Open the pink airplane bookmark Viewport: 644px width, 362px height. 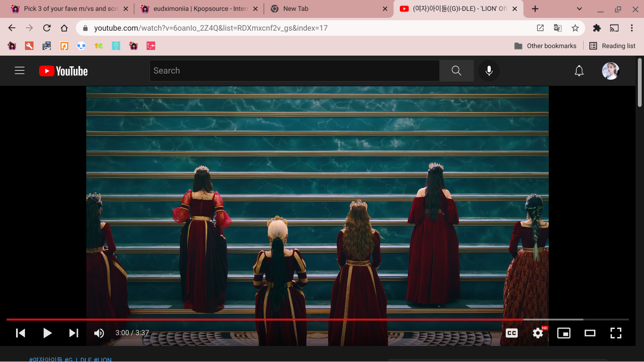pos(151,46)
